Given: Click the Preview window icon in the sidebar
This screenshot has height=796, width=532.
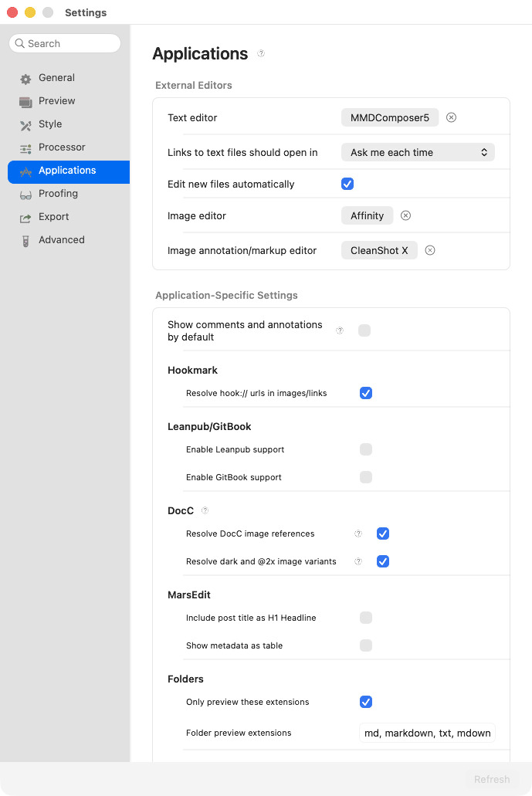Looking at the screenshot, I should pos(25,102).
